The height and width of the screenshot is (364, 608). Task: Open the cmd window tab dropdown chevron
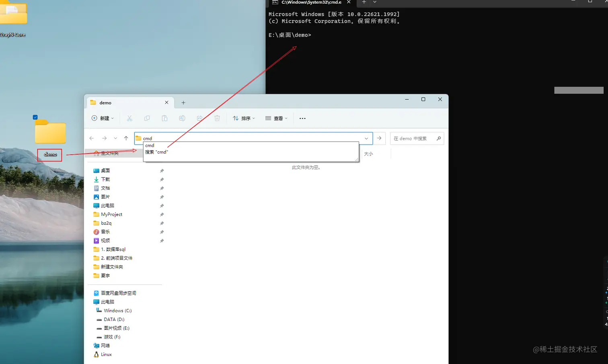point(375,2)
